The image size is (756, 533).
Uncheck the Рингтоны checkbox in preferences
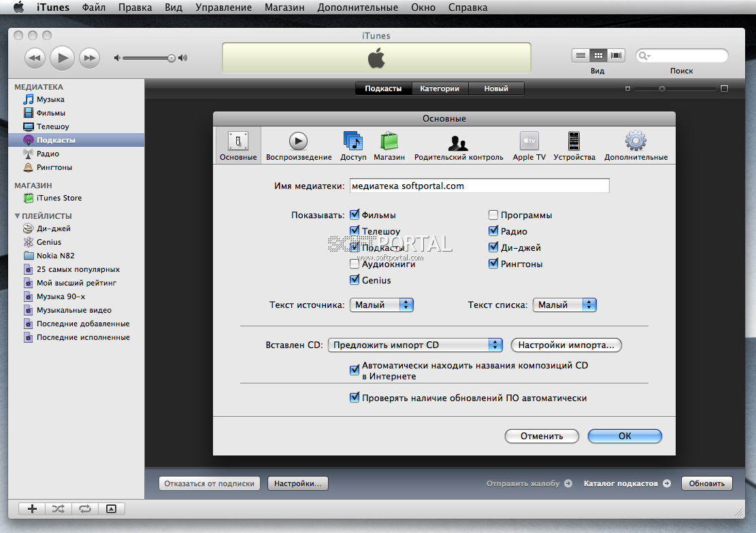coord(493,264)
